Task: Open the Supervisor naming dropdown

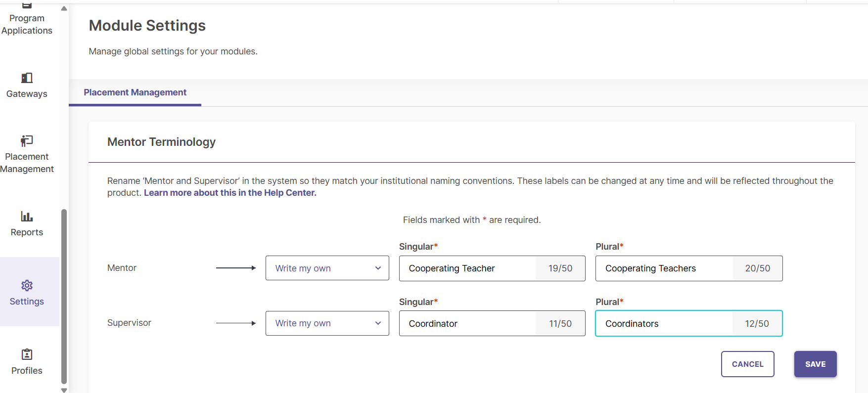Action: [x=327, y=323]
